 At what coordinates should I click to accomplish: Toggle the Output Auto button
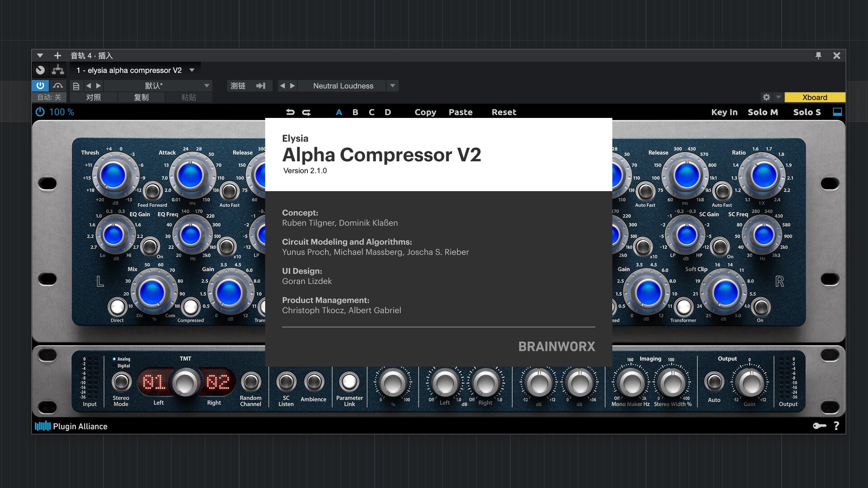pyautogui.click(x=714, y=382)
